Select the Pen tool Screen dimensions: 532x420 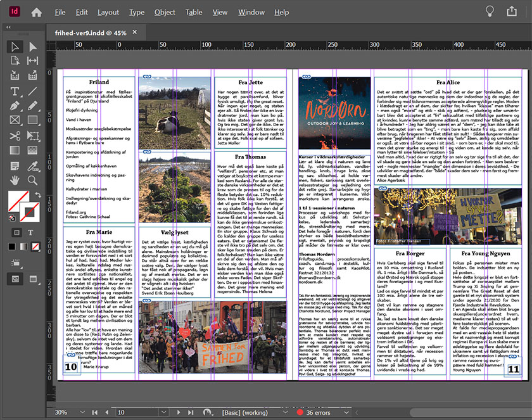coord(15,106)
